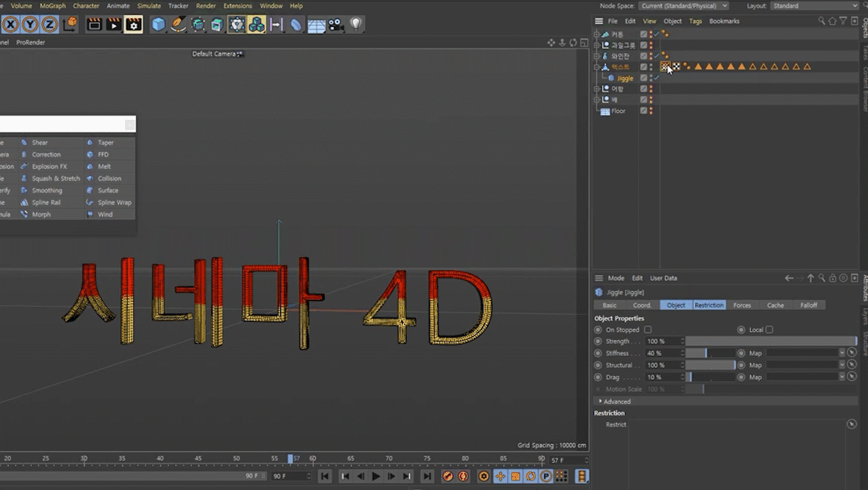Set the Stiffness slider
Viewport: 868px width, 490px height.
[710, 353]
